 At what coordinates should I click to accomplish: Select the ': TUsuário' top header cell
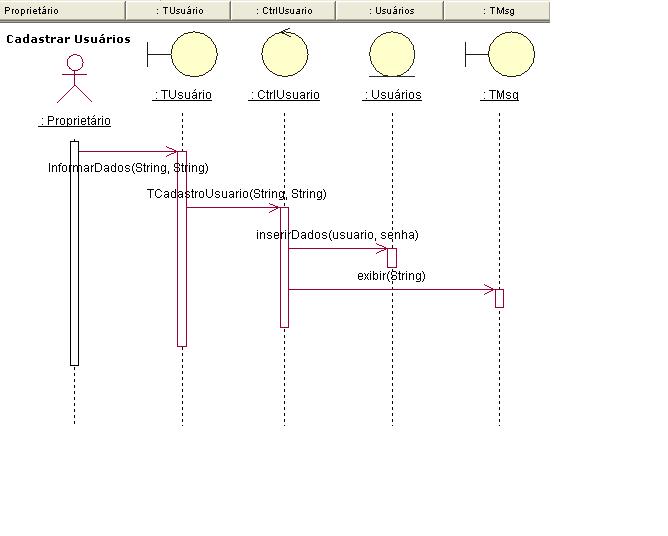(178, 11)
